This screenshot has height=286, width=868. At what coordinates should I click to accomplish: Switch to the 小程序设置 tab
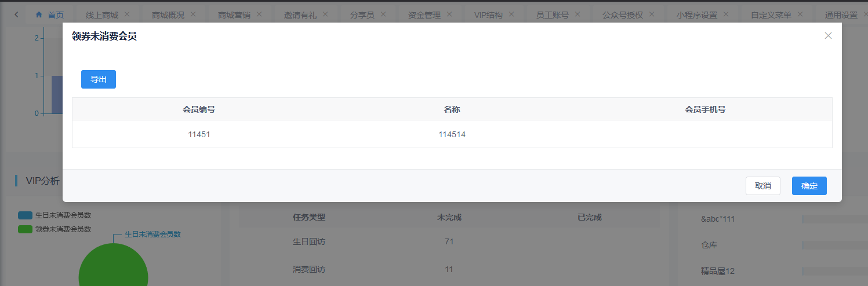coord(696,14)
